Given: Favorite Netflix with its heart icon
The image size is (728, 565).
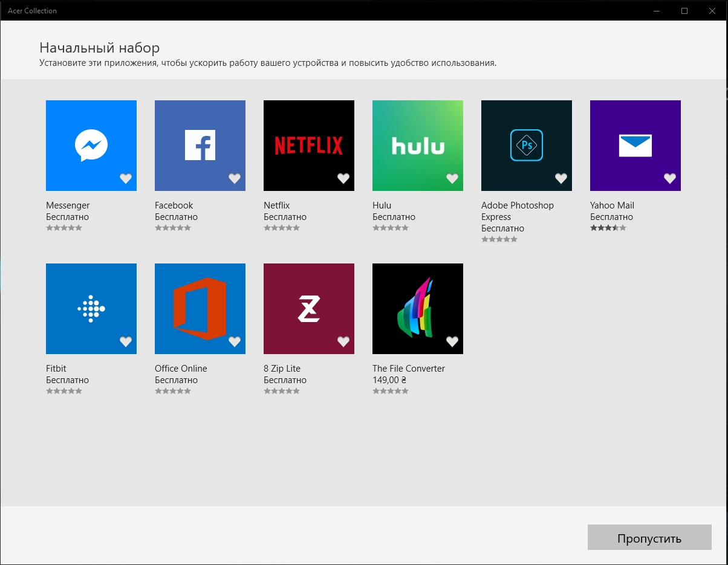Looking at the screenshot, I should 343,178.
